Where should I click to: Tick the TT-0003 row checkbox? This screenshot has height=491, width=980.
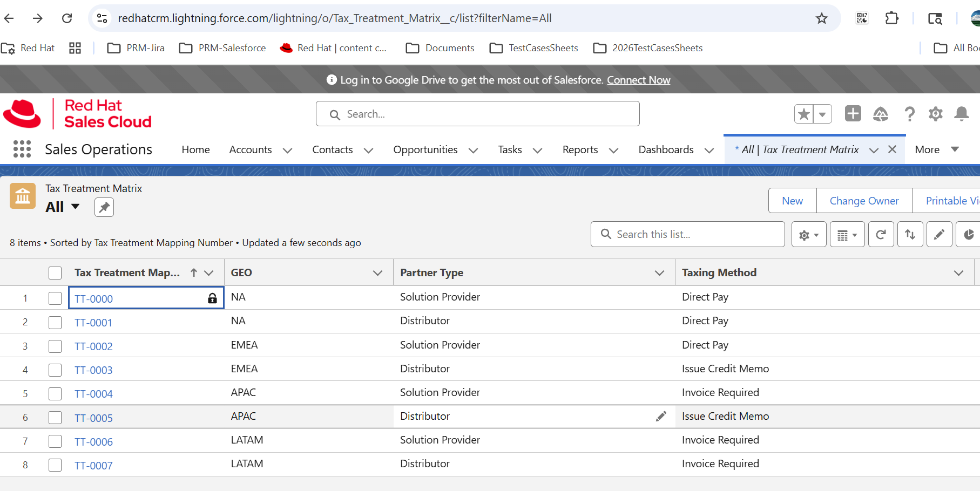tap(55, 370)
